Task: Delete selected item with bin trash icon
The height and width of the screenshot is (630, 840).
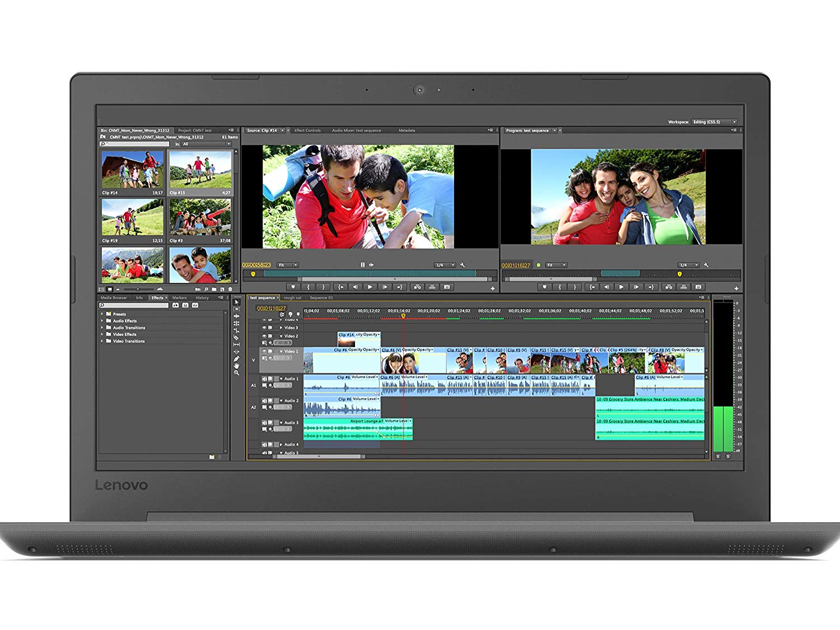Action: [x=230, y=290]
